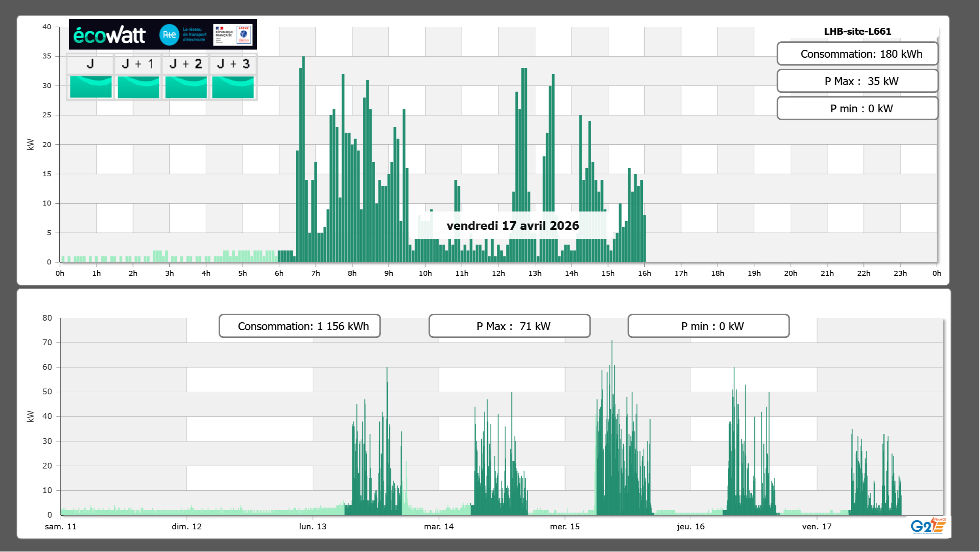This screenshot has height=552, width=980.
Task: Click the G2E France logo
Action: pos(928,526)
